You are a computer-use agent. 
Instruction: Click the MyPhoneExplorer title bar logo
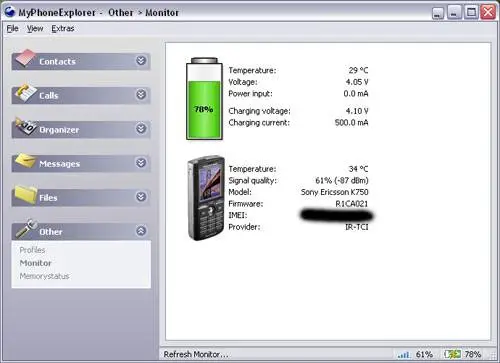coord(9,12)
